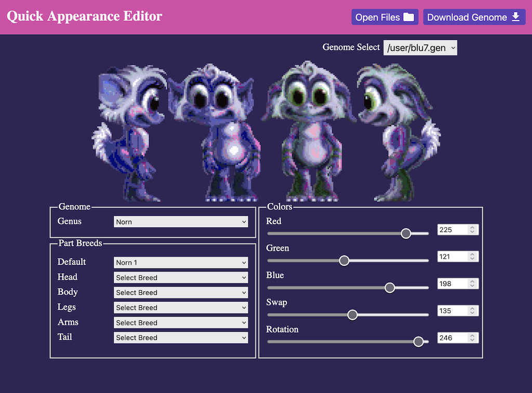This screenshot has height=393, width=532.
Task: Click the Green slider handle
Action: click(x=344, y=261)
